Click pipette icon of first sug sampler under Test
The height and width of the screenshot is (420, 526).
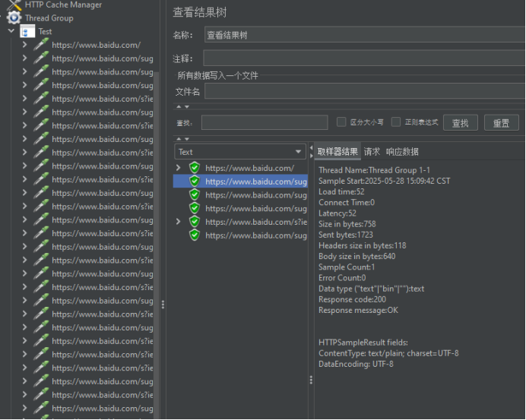coord(41,58)
